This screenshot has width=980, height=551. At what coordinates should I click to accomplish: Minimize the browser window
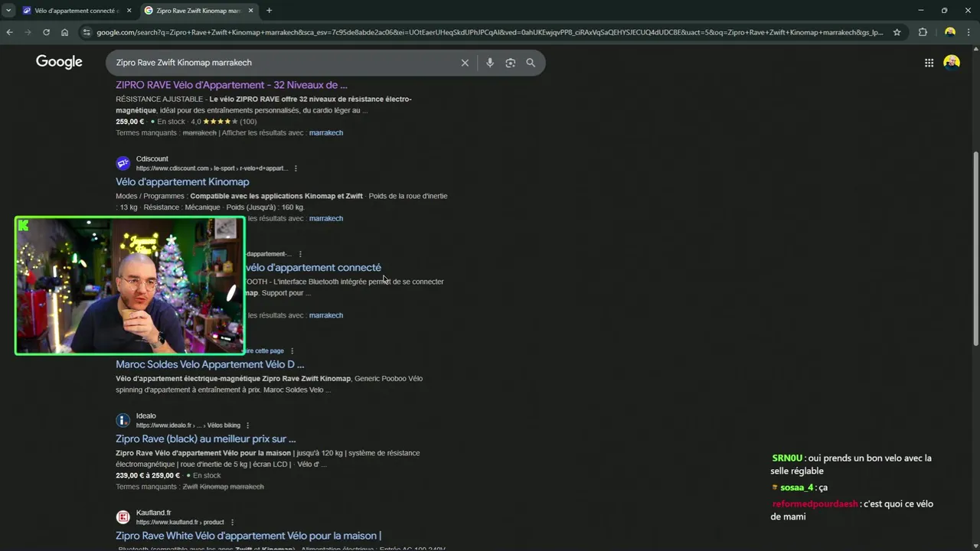click(920, 11)
